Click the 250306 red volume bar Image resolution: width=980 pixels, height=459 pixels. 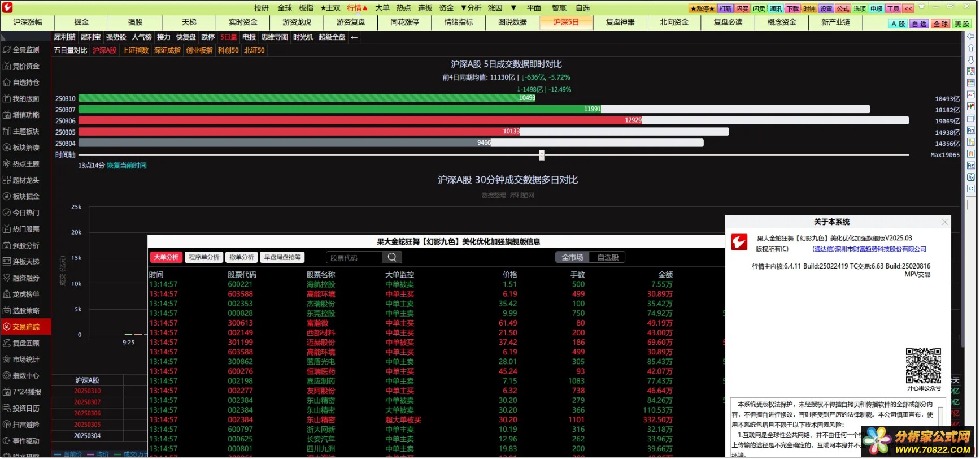[360, 120]
